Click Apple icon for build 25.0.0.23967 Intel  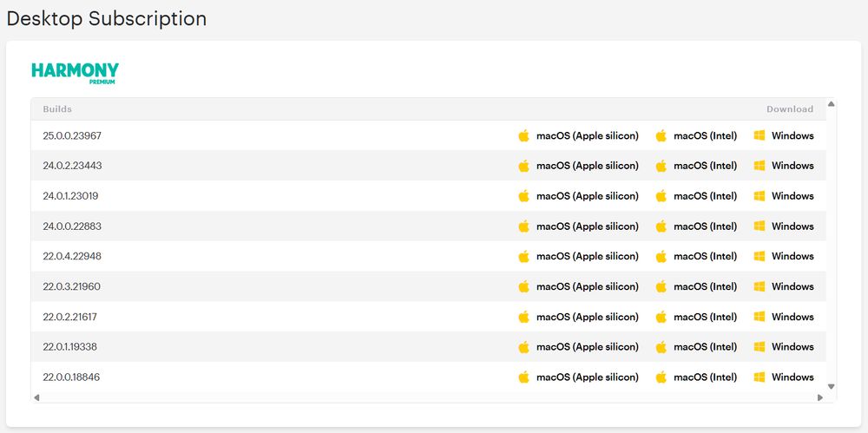tap(661, 135)
